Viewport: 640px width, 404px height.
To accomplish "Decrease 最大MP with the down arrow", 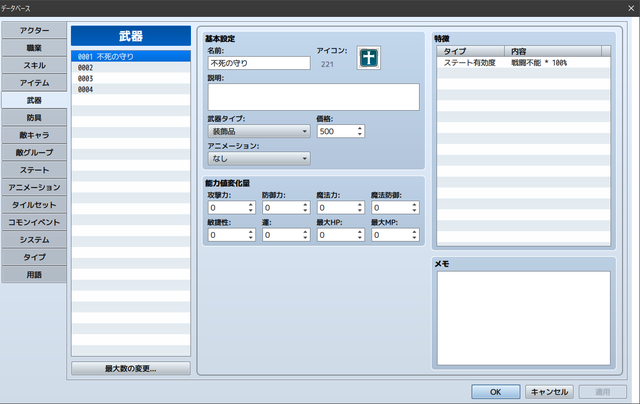I will point(414,238).
